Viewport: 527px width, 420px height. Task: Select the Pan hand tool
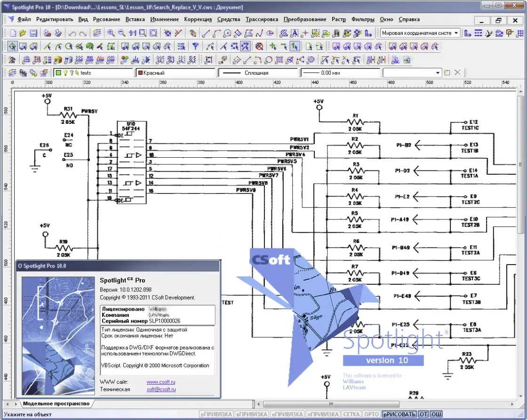pyautogui.click(x=192, y=33)
